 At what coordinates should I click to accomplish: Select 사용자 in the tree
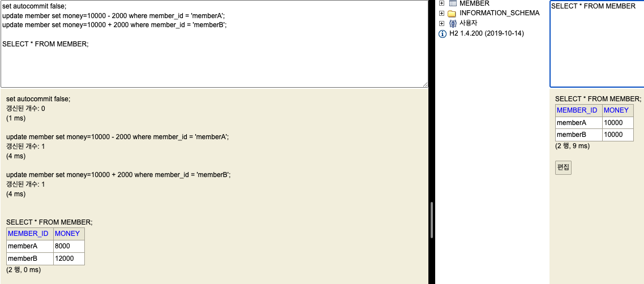pyautogui.click(x=468, y=23)
